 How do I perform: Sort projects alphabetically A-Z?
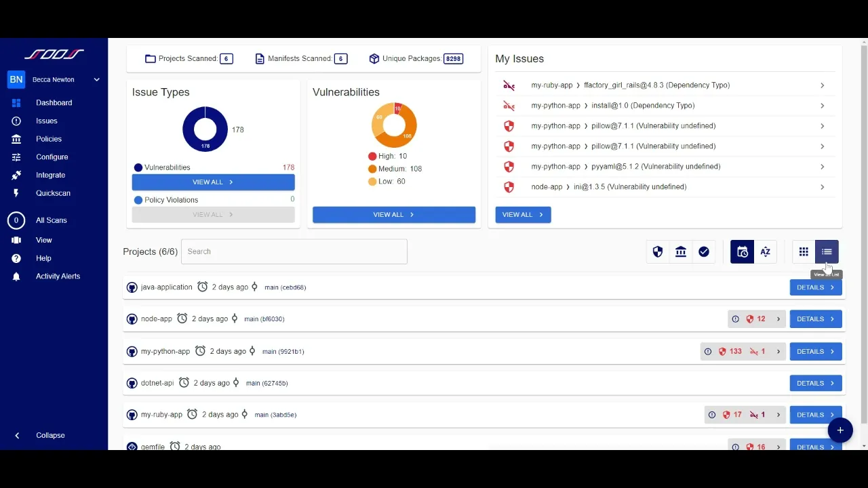[x=765, y=252]
